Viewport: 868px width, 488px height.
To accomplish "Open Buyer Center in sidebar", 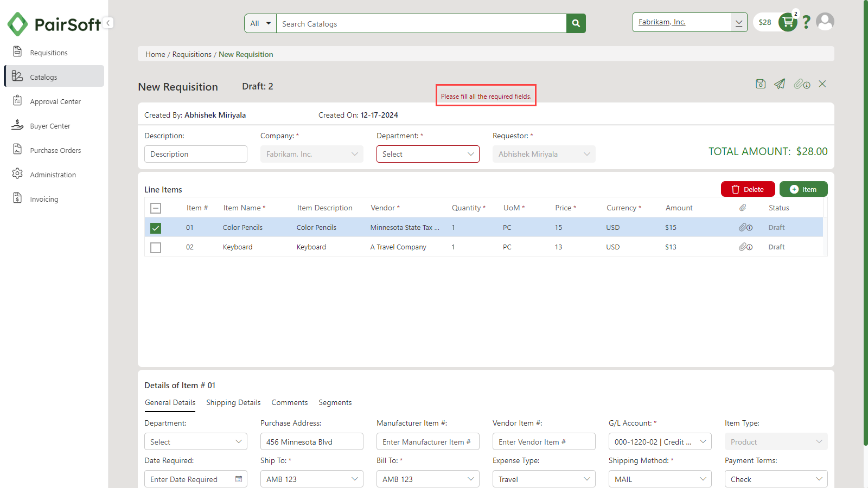I will pos(54,126).
